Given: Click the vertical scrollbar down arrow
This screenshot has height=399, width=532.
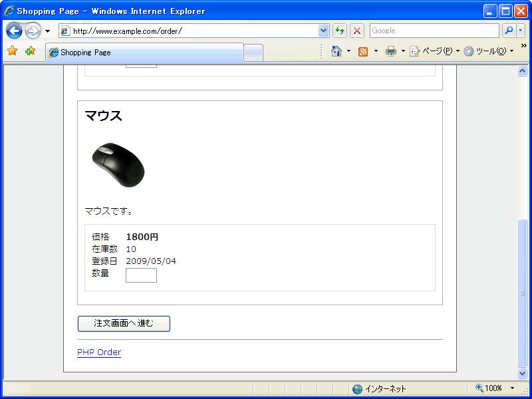Looking at the screenshot, I should pos(522,373).
